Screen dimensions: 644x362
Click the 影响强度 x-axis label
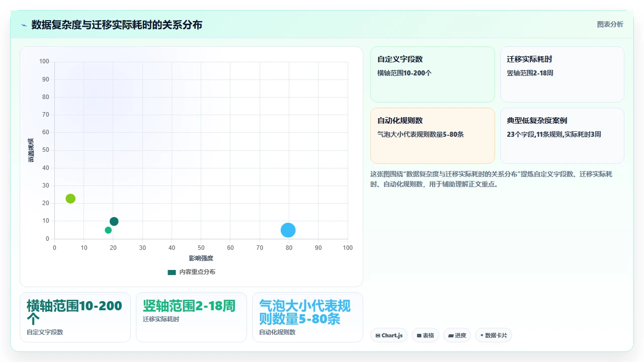[x=201, y=258]
